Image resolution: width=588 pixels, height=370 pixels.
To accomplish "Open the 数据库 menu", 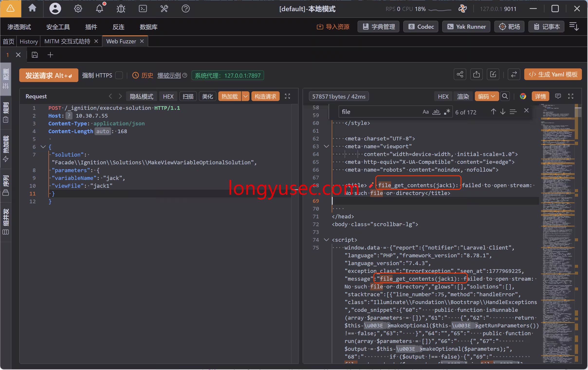I will (x=148, y=27).
